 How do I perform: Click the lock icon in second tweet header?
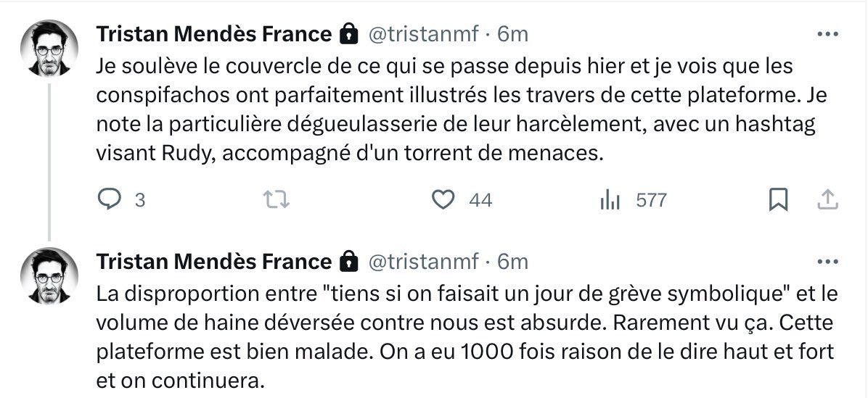349,261
